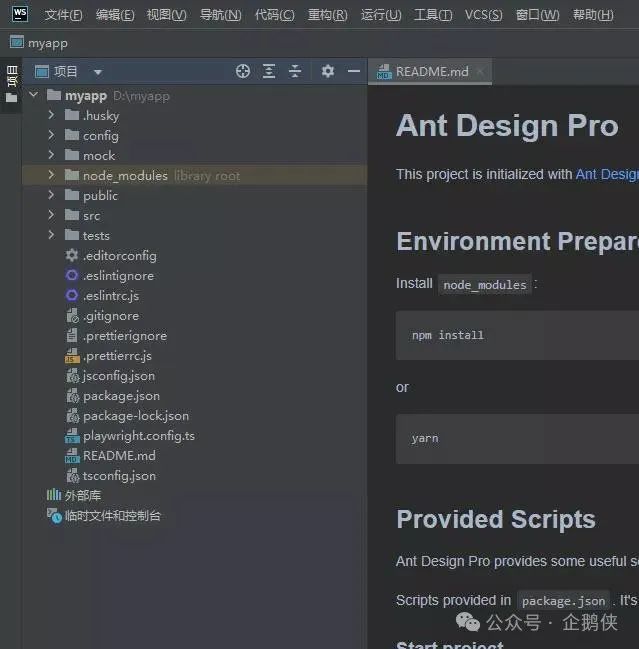This screenshot has height=649, width=639.
Task: Open the 编辑(E) menu
Action: coord(115,15)
